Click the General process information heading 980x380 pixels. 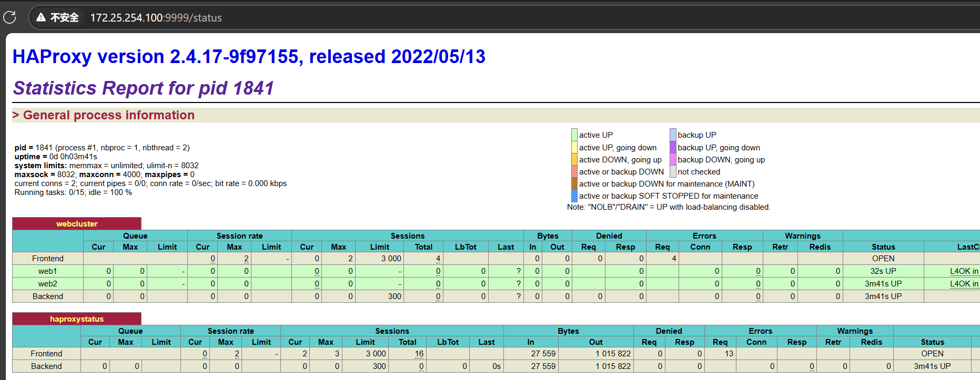(109, 115)
